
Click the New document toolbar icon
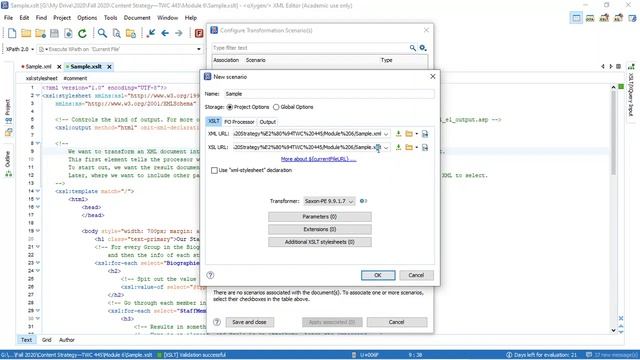[12, 33]
